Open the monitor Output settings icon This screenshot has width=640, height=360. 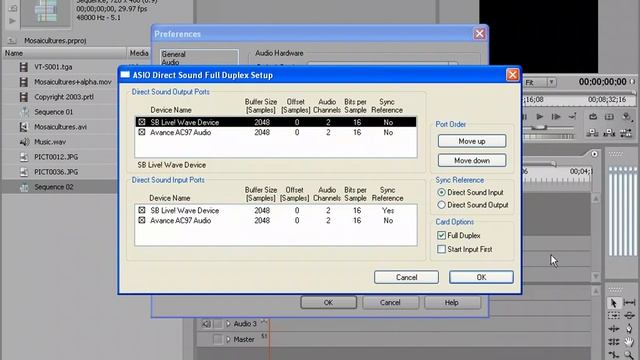(627, 117)
